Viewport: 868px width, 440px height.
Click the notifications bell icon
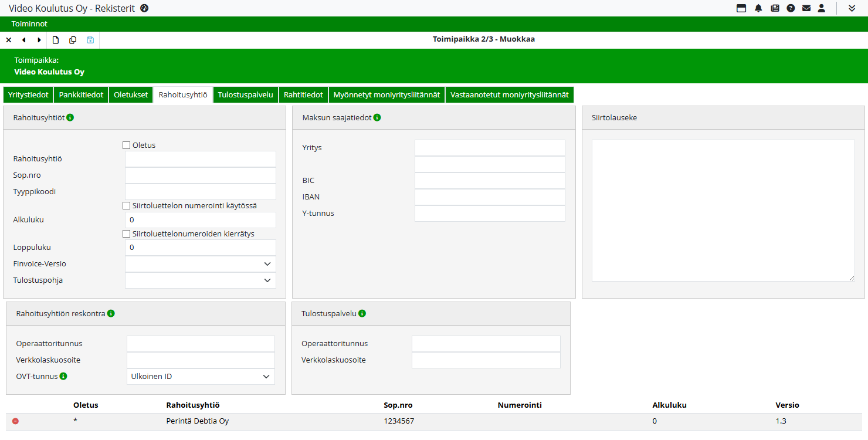coord(758,8)
